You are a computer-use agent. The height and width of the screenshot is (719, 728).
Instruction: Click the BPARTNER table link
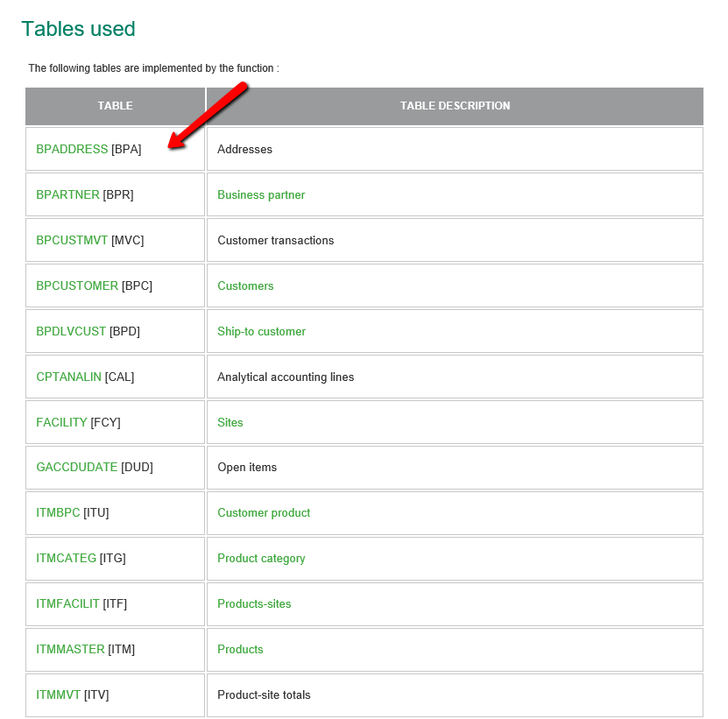pyautogui.click(x=67, y=195)
